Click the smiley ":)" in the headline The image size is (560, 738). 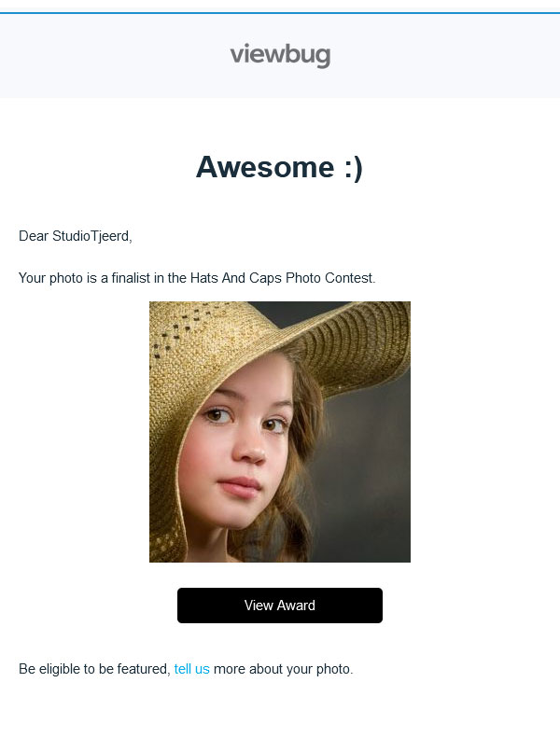353,168
